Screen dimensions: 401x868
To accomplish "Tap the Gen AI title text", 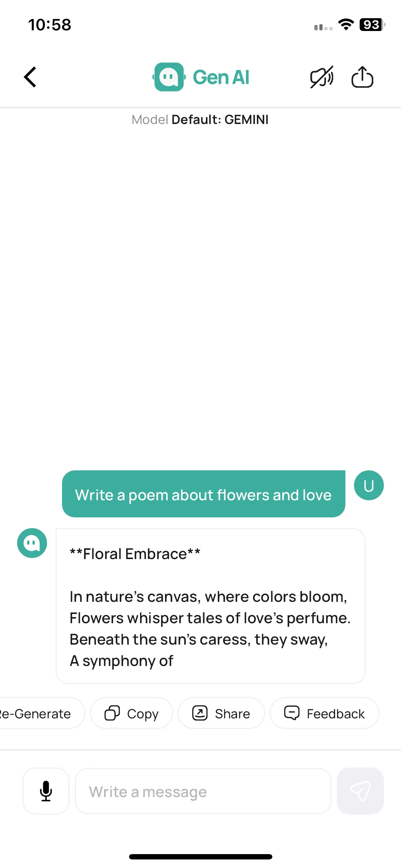I will [x=221, y=77].
